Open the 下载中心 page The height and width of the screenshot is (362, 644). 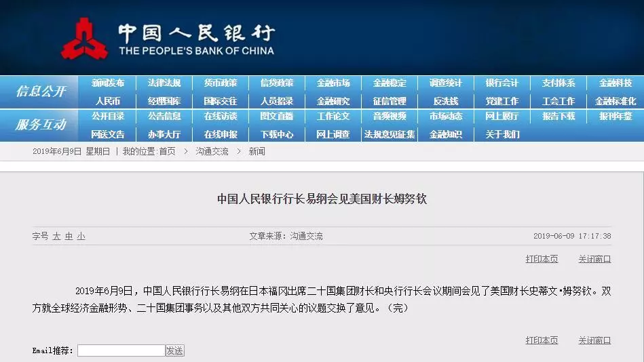click(277, 134)
